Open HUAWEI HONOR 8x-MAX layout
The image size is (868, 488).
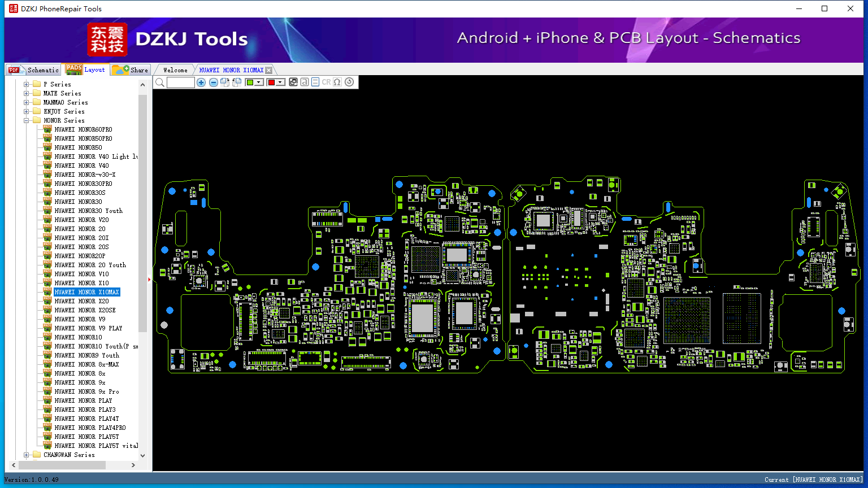tap(86, 364)
